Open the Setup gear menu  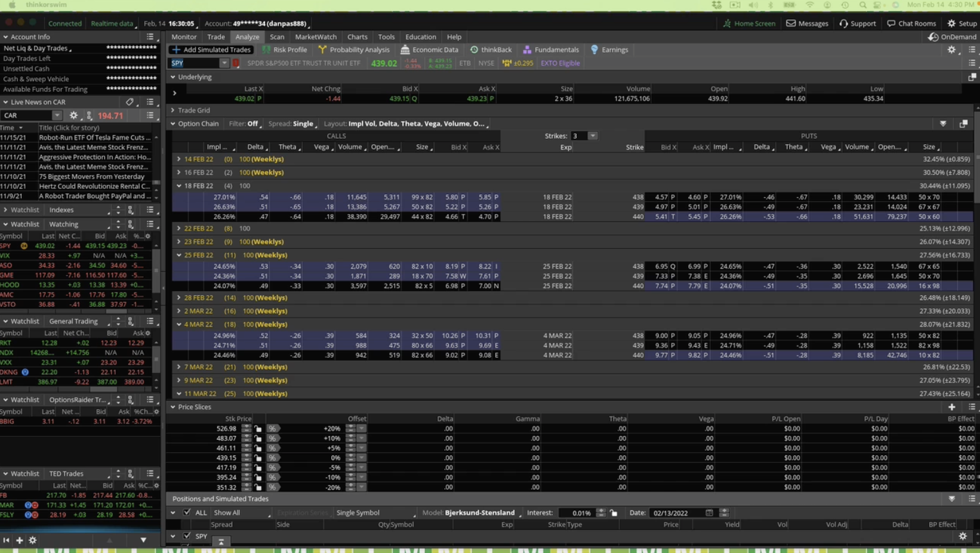click(x=962, y=23)
